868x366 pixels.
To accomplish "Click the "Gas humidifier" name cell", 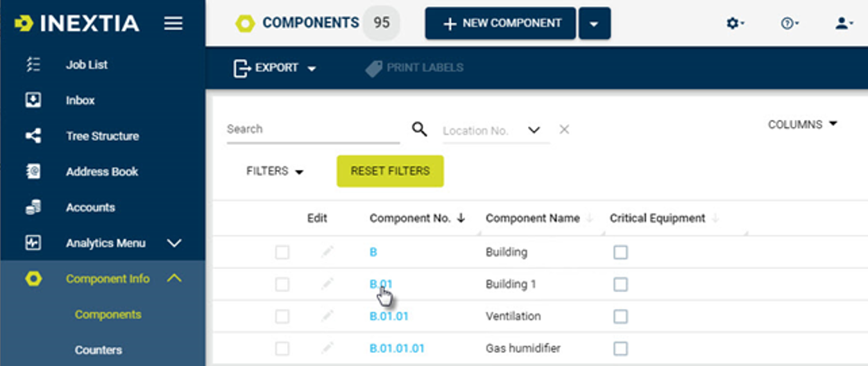I will pyautogui.click(x=523, y=348).
